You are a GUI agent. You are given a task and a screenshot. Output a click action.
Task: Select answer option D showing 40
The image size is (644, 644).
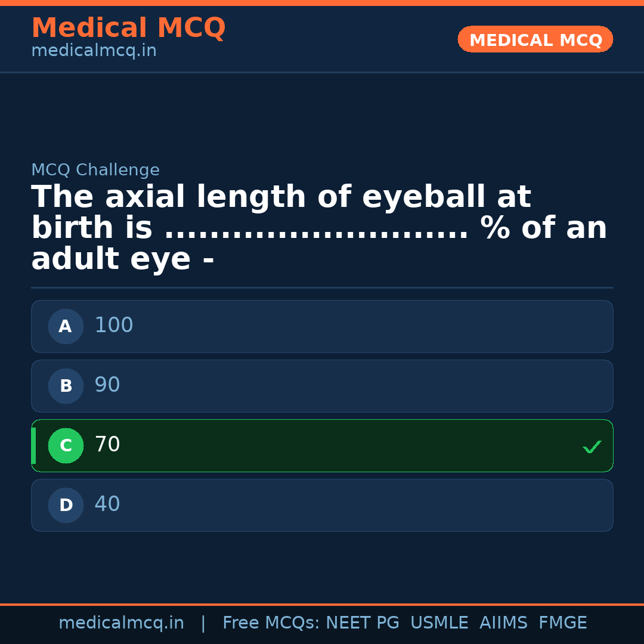tap(322, 505)
